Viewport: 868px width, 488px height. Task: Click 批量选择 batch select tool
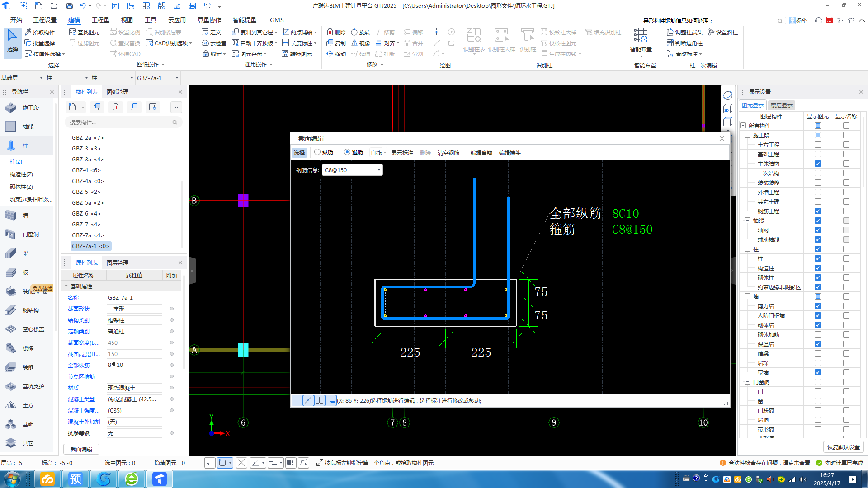click(x=40, y=43)
